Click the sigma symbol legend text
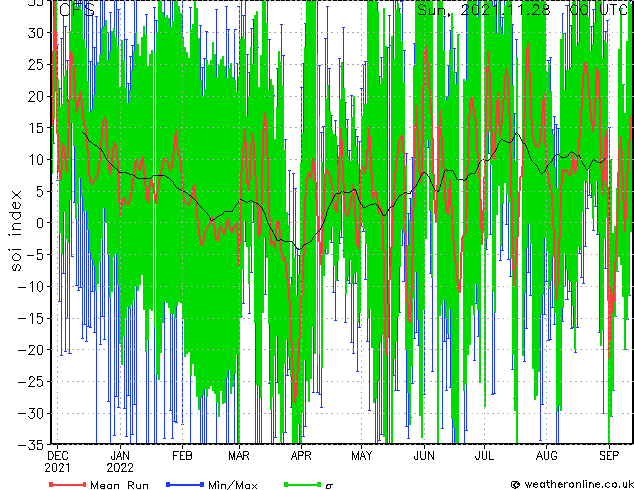This screenshot has height=490, width=634. [329, 486]
